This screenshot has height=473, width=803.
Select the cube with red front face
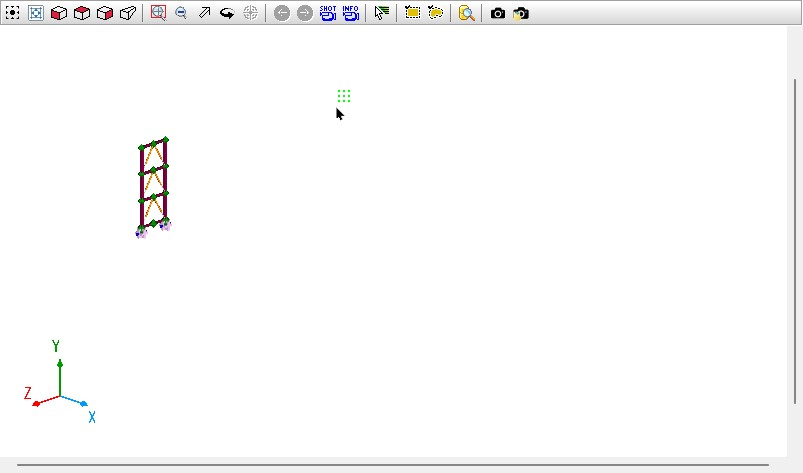pos(59,13)
